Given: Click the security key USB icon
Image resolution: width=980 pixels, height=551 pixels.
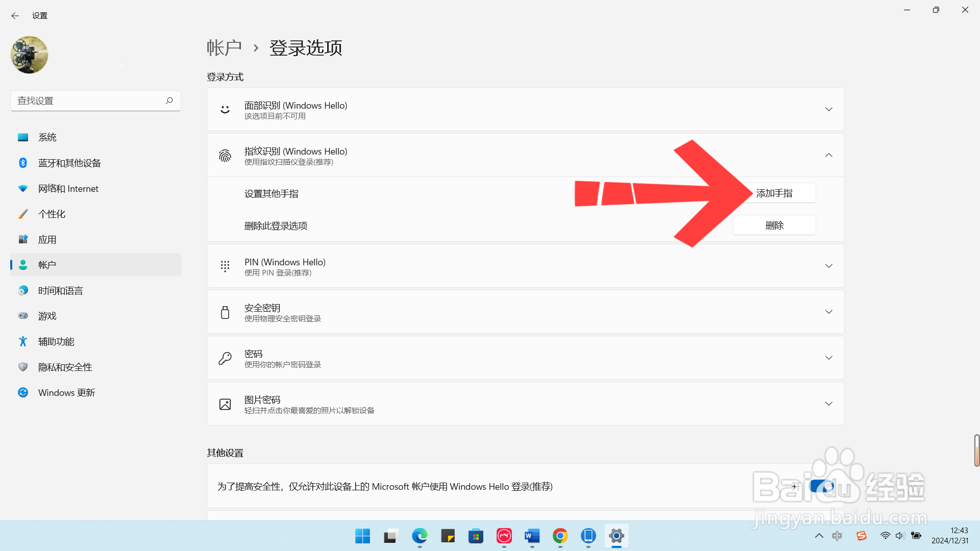Looking at the screenshot, I should (x=225, y=312).
